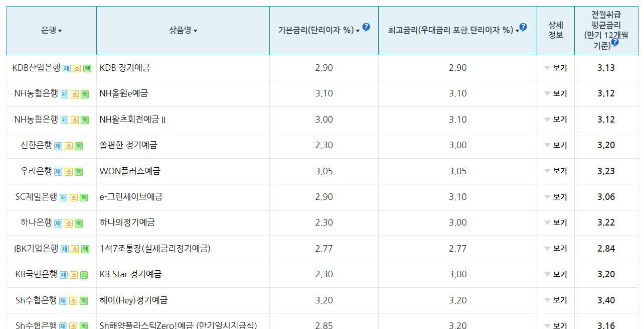
Task: Click the 3.05 base rate for WON플러스예금
Action: point(324,171)
